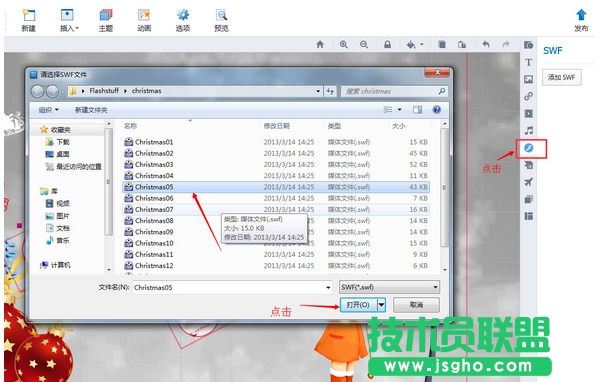This screenshot has width=595, height=382.
Task: Select the Christmas05 file
Action: pyautogui.click(x=276, y=187)
